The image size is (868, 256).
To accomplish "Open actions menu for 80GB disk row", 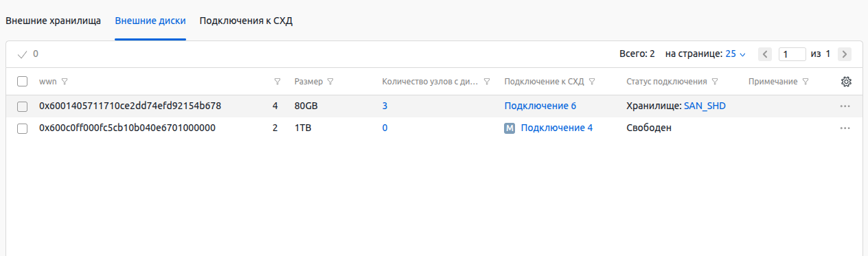I will pos(845,106).
